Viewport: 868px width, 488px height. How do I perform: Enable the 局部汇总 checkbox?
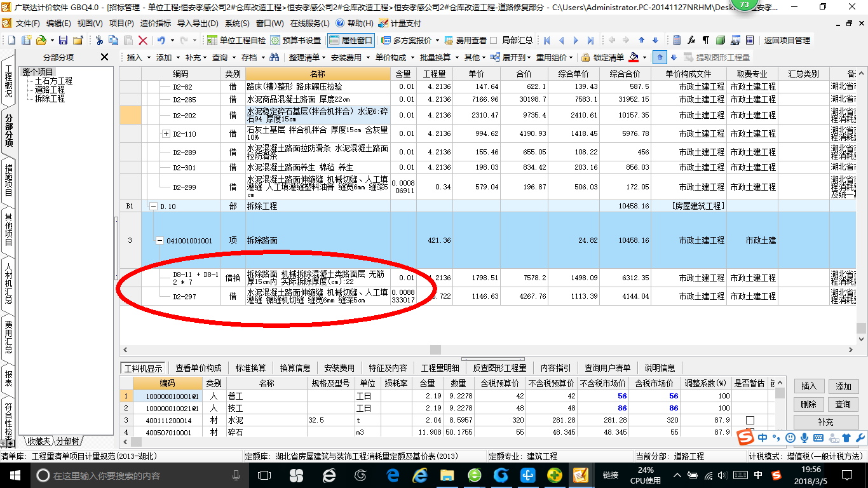coord(494,40)
